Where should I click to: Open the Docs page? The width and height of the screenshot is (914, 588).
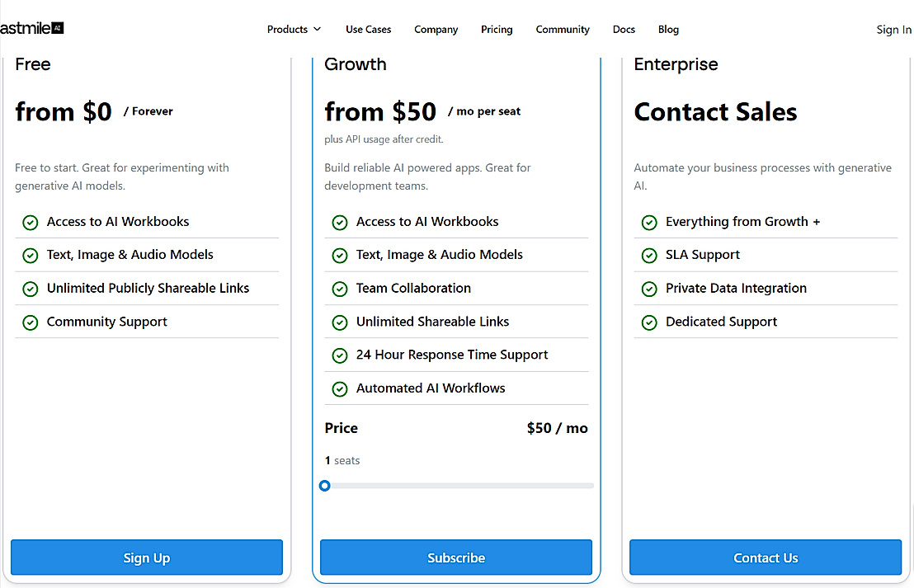[x=624, y=30]
